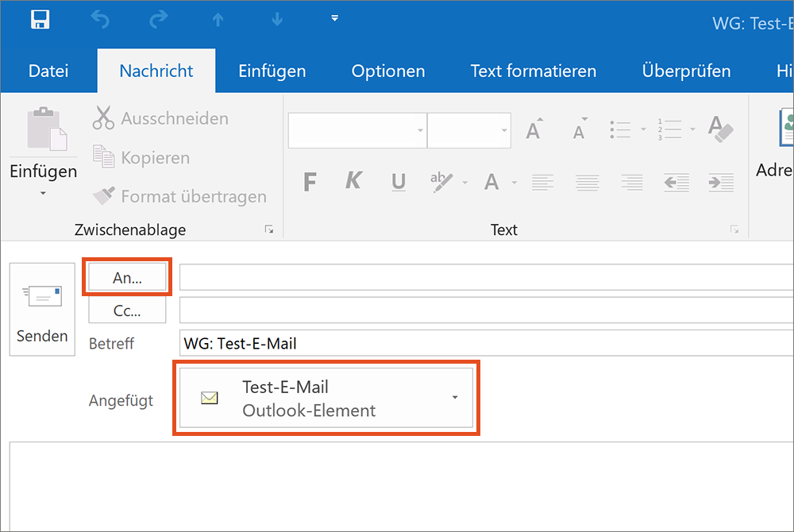Click the Format übertragen paintbrush
The image size is (794, 532).
pos(103,195)
